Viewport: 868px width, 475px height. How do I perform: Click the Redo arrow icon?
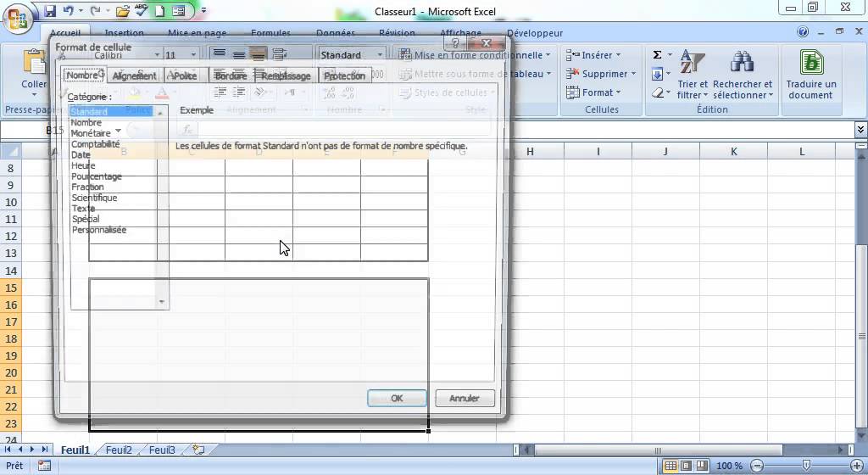pyautogui.click(x=95, y=10)
